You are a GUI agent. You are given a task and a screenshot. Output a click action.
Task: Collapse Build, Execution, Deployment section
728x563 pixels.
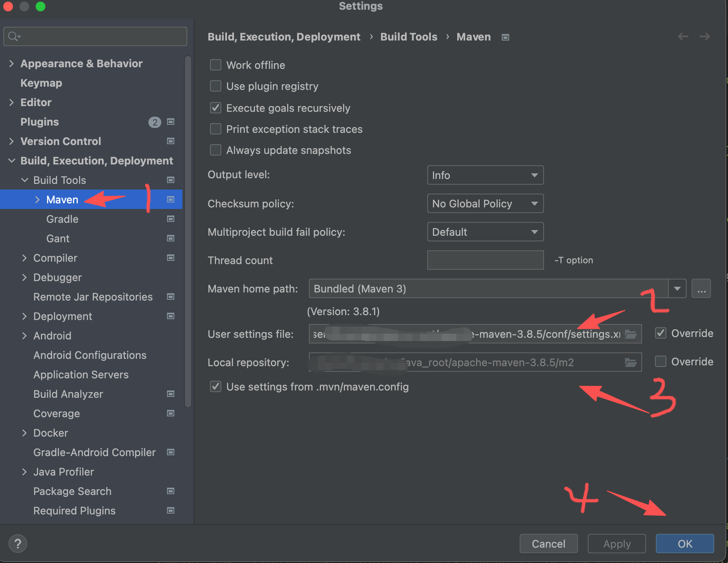click(11, 161)
